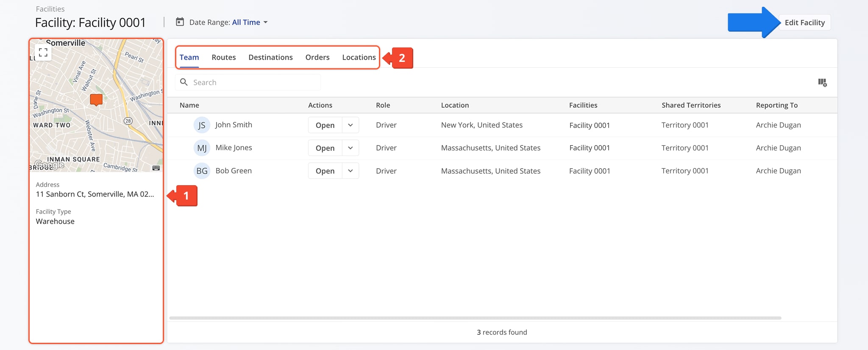Switch to the Routes tab
The width and height of the screenshot is (868, 350).
click(x=223, y=57)
